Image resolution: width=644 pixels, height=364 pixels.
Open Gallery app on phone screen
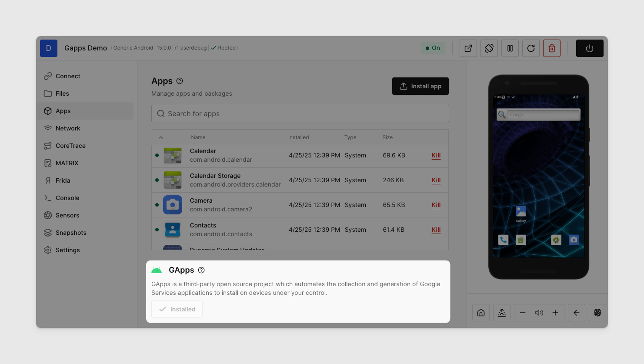pos(521,214)
